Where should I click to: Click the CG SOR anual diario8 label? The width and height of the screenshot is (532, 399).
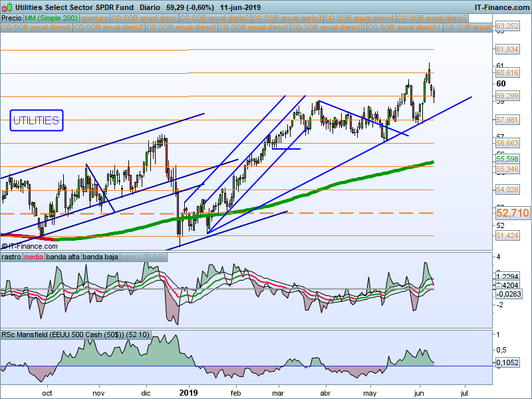tap(182, 27)
